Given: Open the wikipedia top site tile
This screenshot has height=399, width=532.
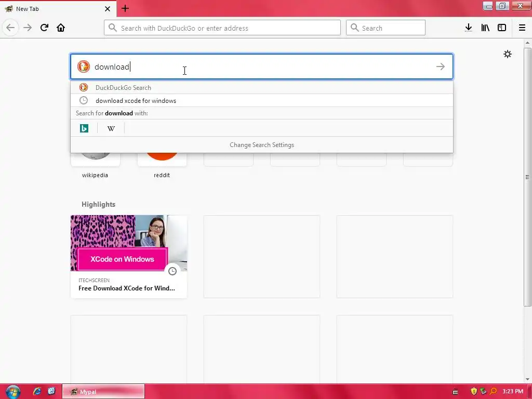Looking at the screenshot, I should point(95,166).
